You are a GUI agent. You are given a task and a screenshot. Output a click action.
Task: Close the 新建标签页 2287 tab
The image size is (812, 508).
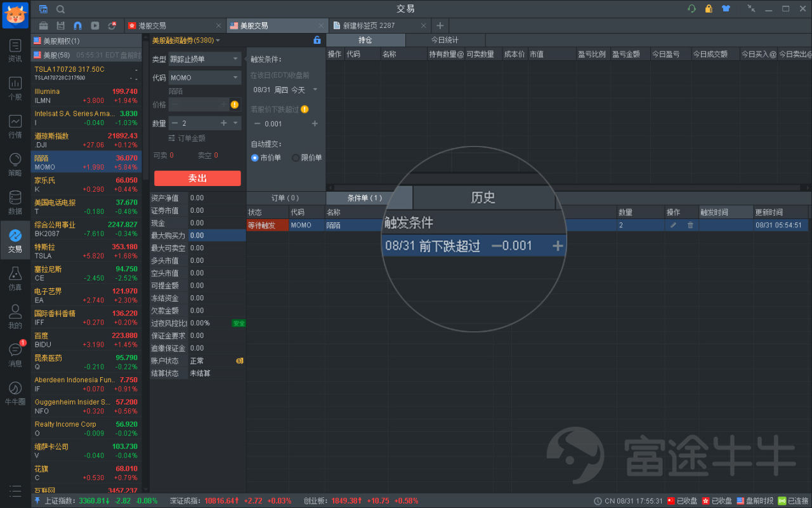tap(423, 26)
